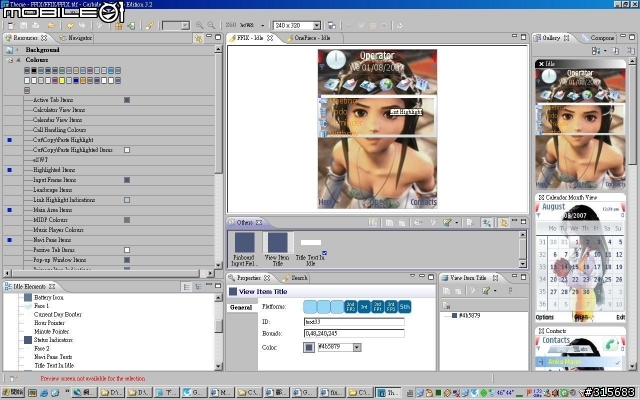The width and height of the screenshot is (640, 400).
Task: Click the brush search toolbar icon
Action: click(x=149, y=26)
